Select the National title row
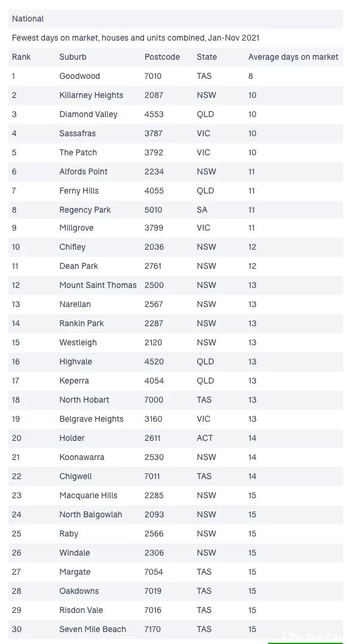Screen dimensions: 349x644 point(176,19)
